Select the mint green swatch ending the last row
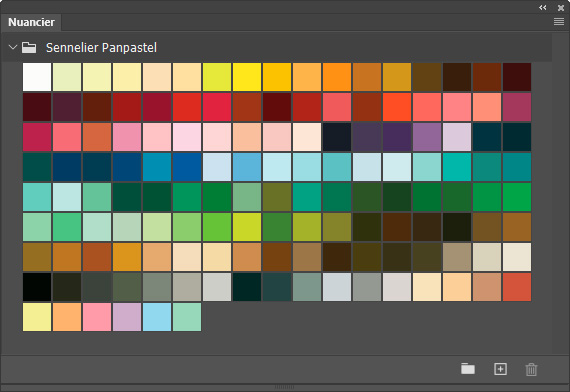 (x=187, y=317)
